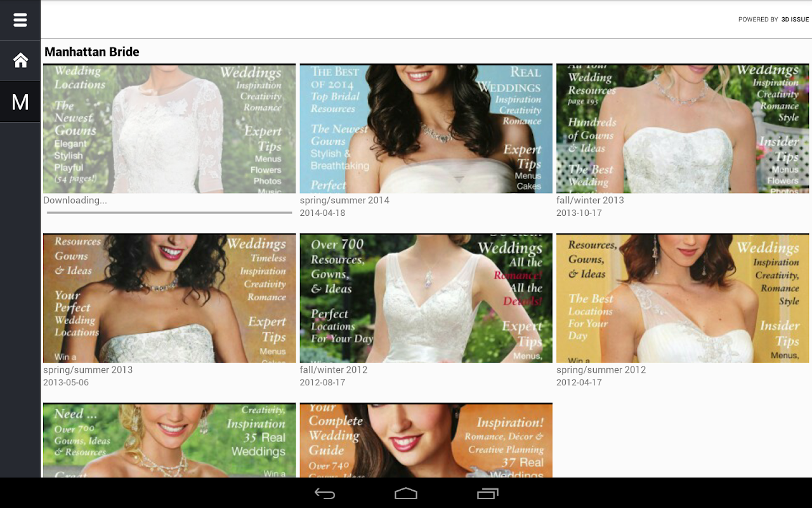Select the M publication icon in sidebar
812x508 pixels.
point(20,102)
